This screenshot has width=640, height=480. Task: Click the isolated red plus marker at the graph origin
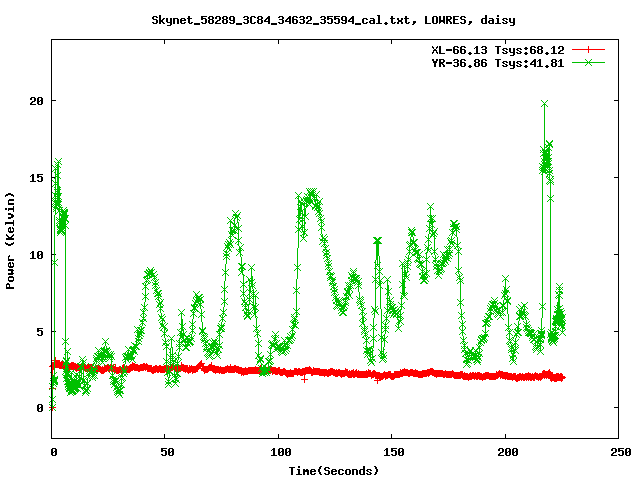coord(52,408)
